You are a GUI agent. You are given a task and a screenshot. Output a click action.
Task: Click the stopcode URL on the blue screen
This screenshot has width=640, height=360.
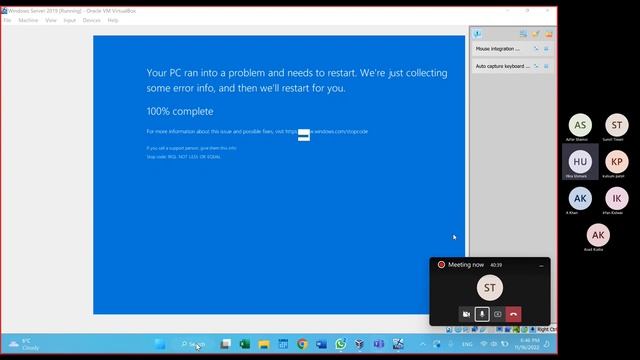327,131
